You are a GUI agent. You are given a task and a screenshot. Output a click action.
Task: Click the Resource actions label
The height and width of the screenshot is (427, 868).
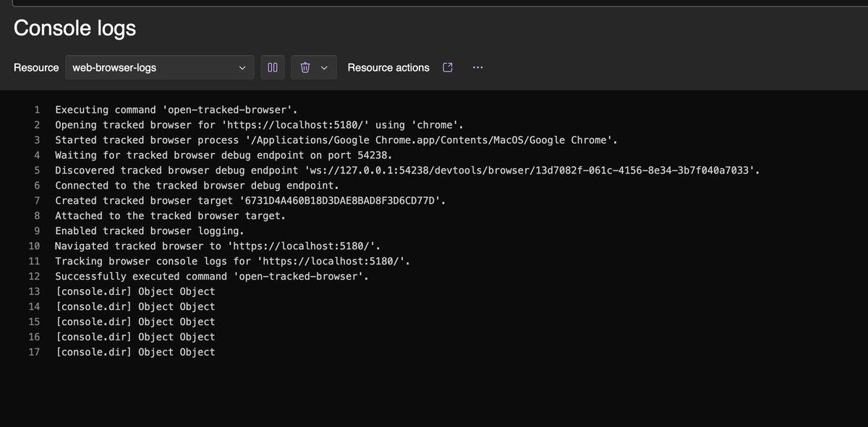click(x=388, y=67)
